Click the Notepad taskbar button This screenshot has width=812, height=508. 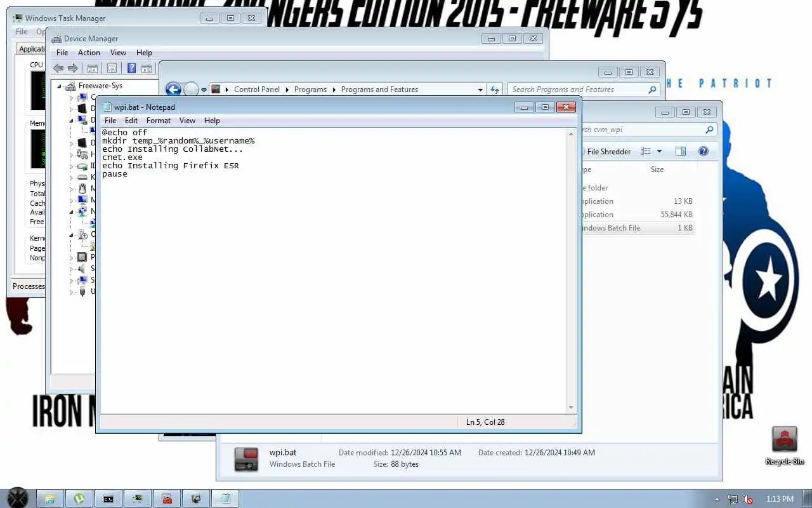click(x=225, y=498)
